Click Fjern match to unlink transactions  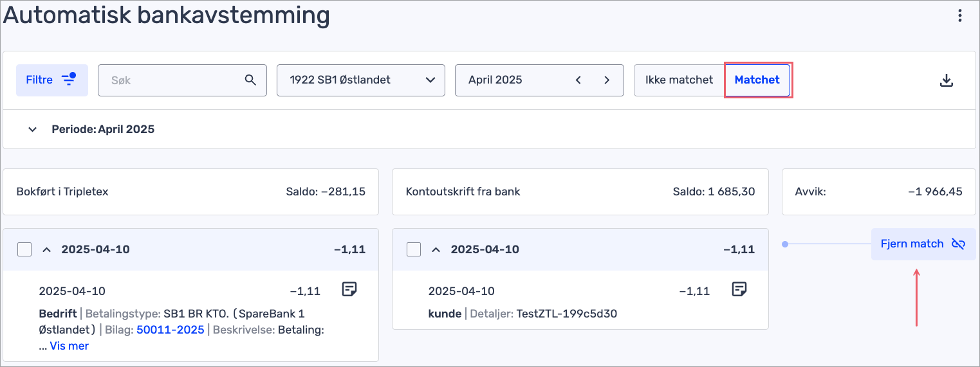923,244
